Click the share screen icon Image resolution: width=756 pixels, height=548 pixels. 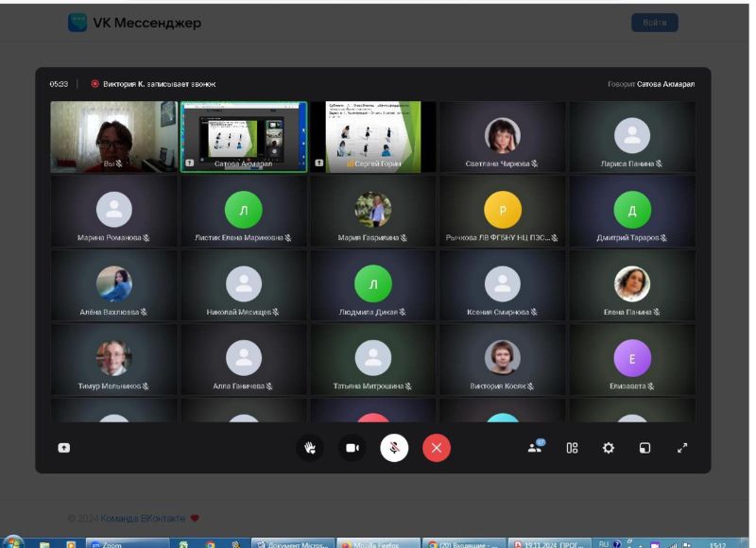[x=64, y=448]
